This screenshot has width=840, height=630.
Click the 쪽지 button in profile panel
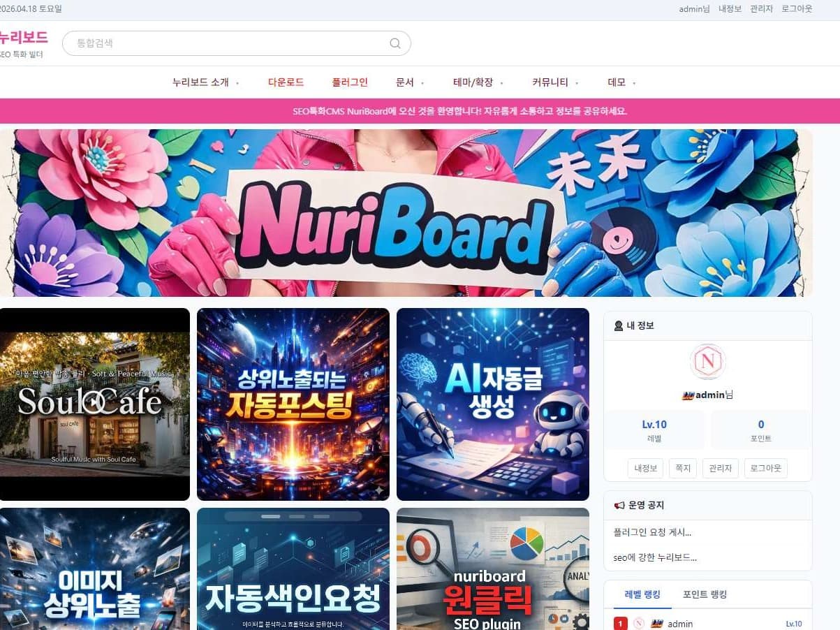[x=682, y=468]
